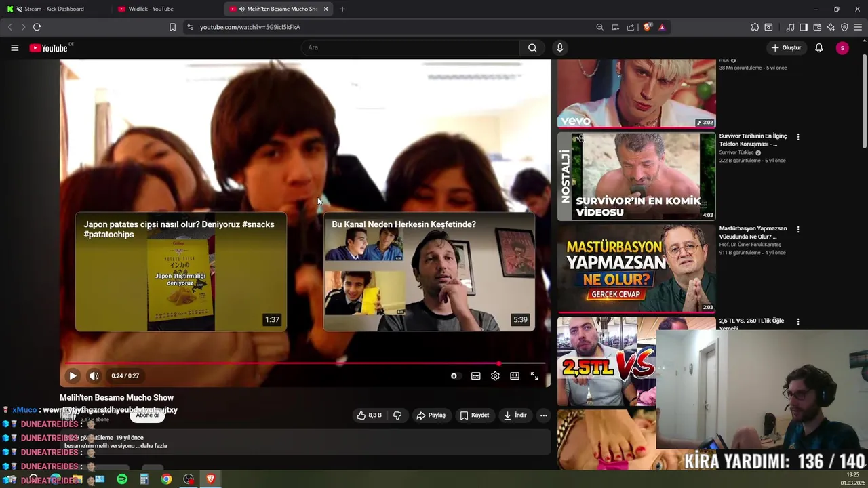This screenshot has height=488, width=868.
Task: Open the Survivor Tarihinin En İlginç video title
Action: click(x=753, y=140)
